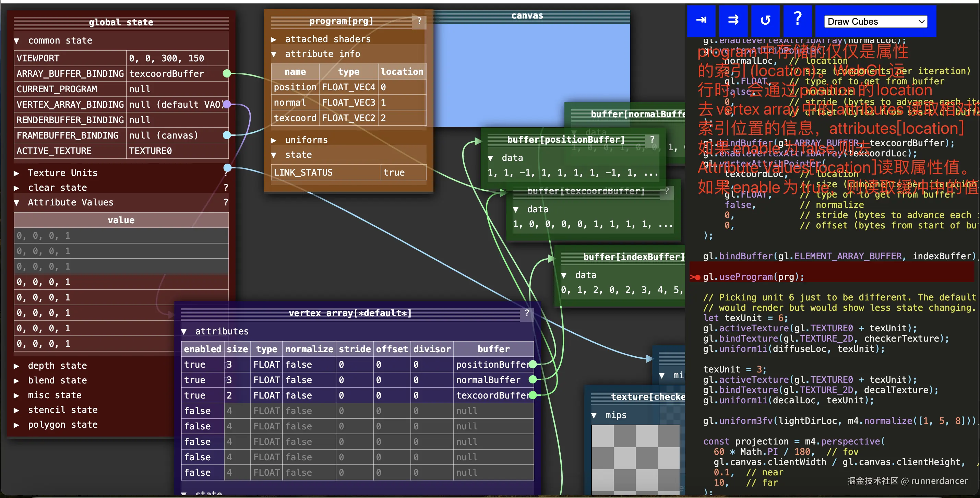This screenshot has width=980, height=498.
Task: Click the restart circular-arrow button
Action: coord(765,21)
